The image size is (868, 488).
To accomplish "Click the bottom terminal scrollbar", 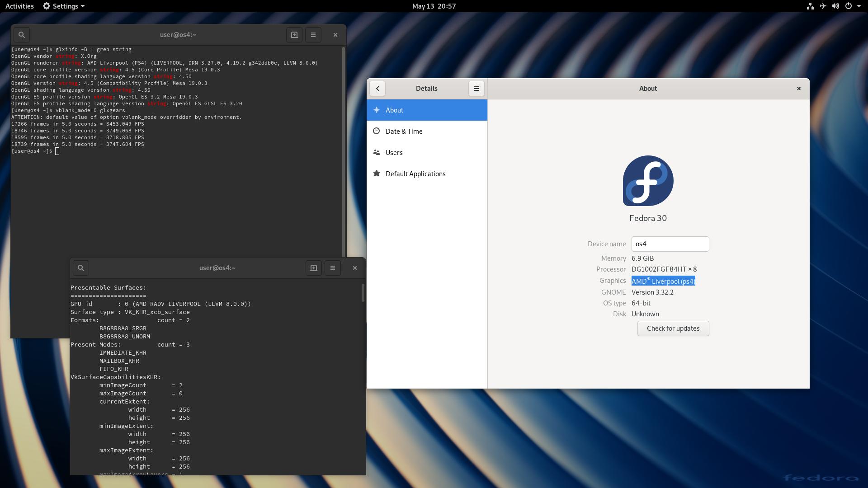I will pos(363,293).
